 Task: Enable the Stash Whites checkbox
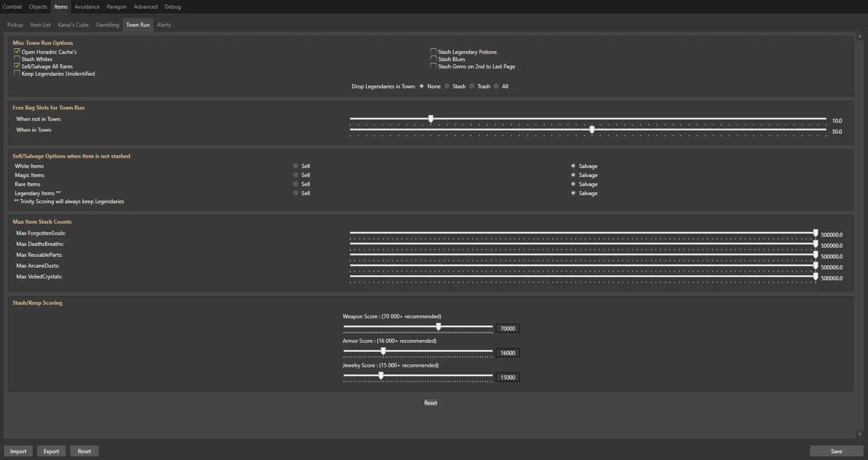point(17,59)
